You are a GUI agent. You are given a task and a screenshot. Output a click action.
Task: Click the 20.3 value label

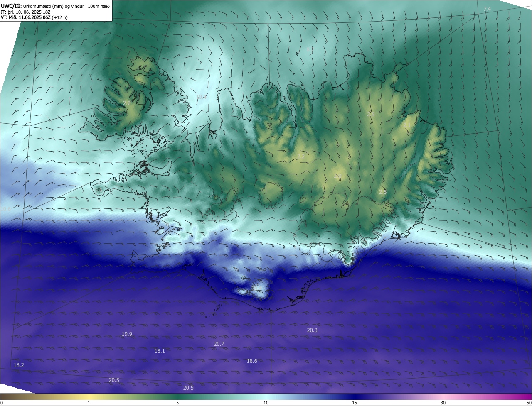[312, 330]
